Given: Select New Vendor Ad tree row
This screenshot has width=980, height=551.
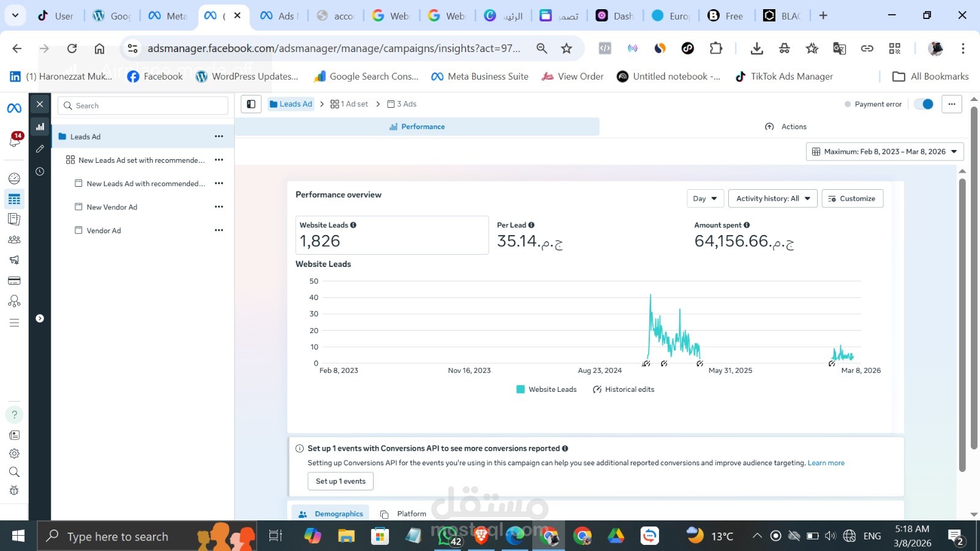Looking at the screenshot, I should click(x=143, y=207).
